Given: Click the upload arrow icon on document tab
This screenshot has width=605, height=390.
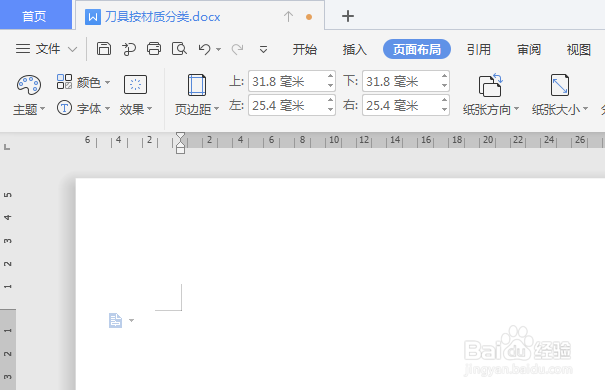Looking at the screenshot, I should 288,16.
